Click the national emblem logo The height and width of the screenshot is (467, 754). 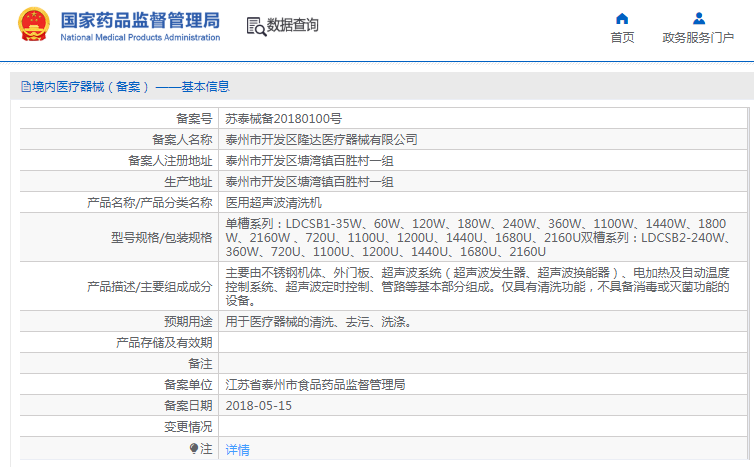34,24
